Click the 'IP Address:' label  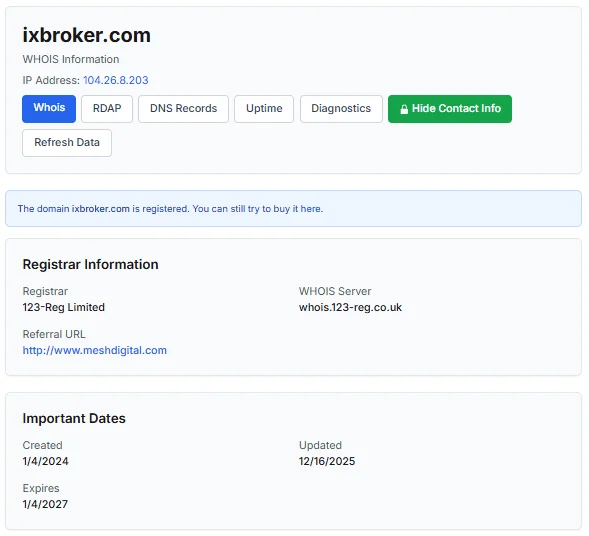tap(51, 80)
